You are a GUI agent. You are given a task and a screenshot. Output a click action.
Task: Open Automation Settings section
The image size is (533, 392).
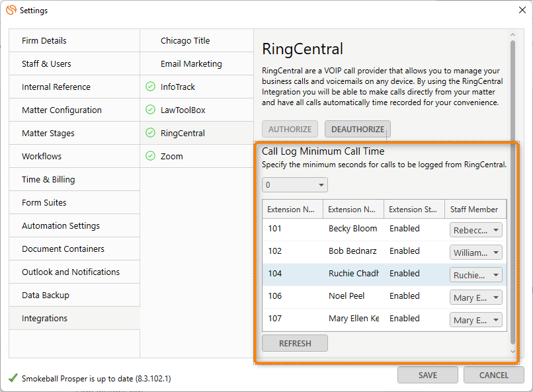pos(75,225)
